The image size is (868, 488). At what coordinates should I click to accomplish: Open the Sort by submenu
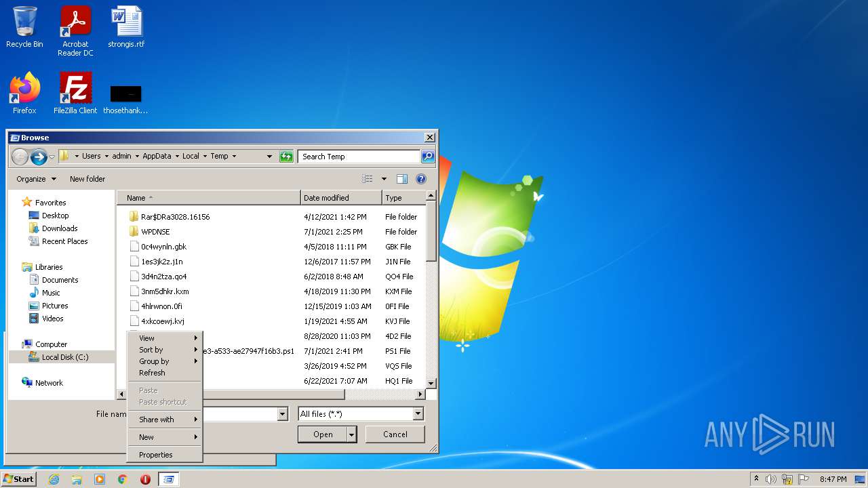click(165, 350)
